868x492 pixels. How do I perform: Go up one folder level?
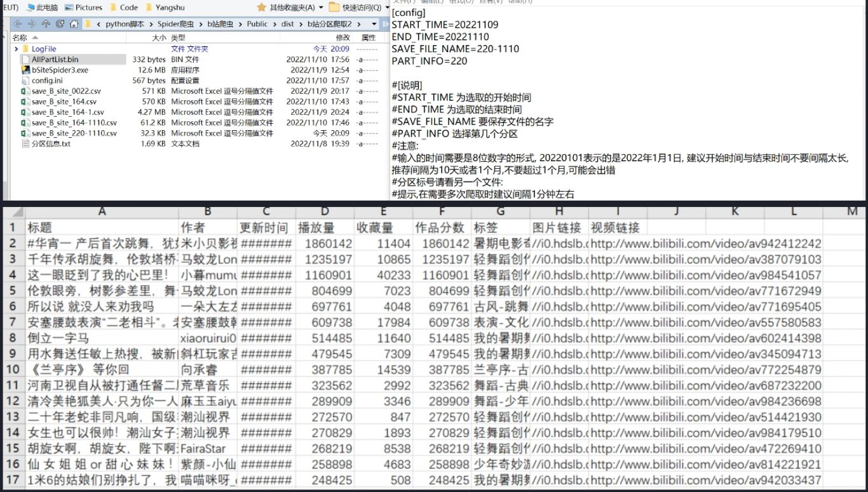(x=46, y=24)
